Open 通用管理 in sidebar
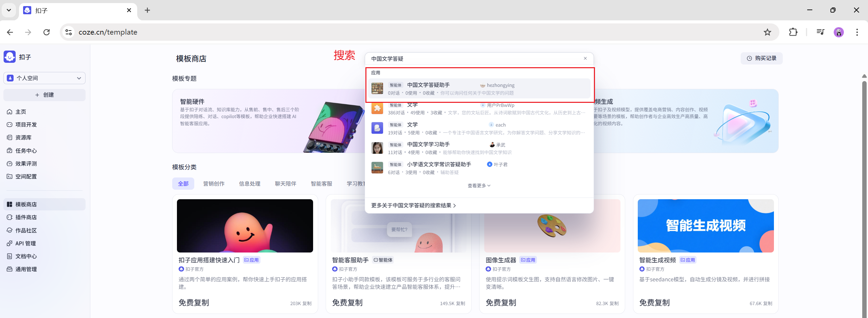 [x=44, y=269]
